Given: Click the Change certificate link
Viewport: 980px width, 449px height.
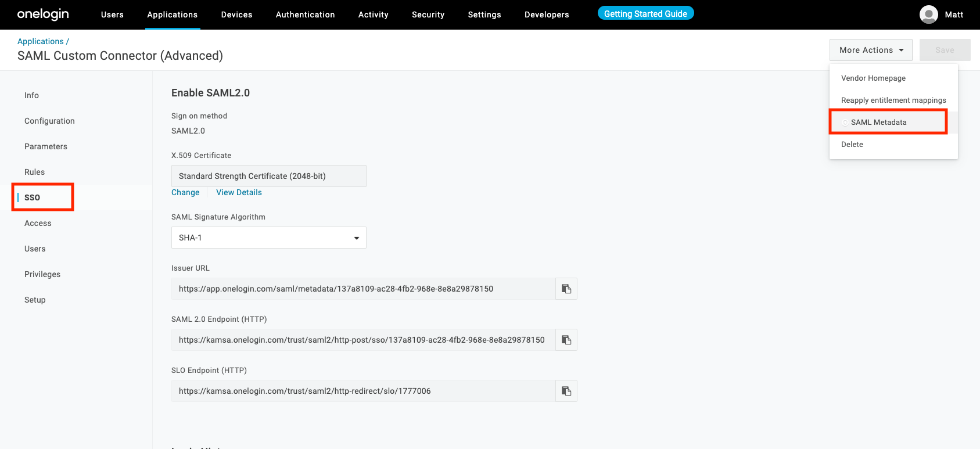Looking at the screenshot, I should click(185, 192).
